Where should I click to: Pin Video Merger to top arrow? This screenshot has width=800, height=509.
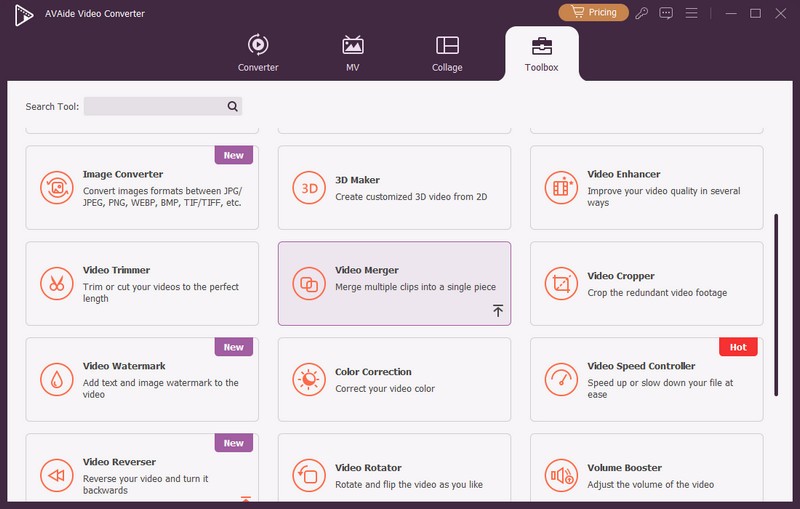[498, 311]
